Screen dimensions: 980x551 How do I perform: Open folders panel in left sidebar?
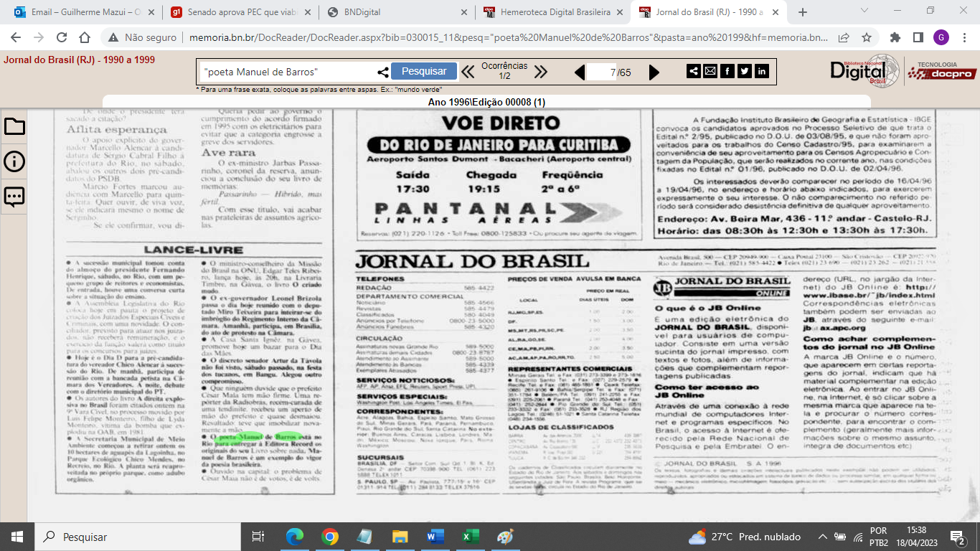(14, 127)
